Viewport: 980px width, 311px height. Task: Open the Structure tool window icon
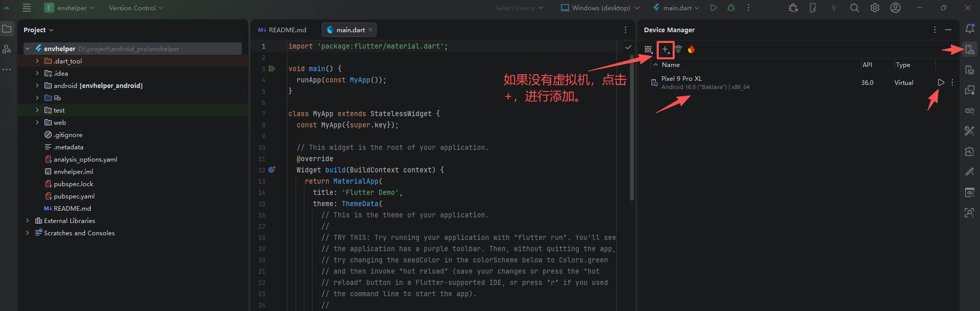[x=7, y=49]
